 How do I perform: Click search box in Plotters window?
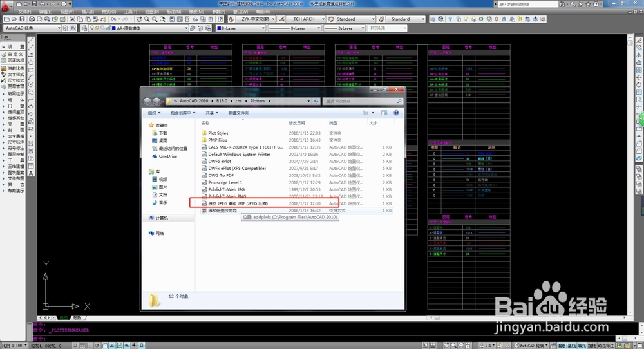point(362,101)
